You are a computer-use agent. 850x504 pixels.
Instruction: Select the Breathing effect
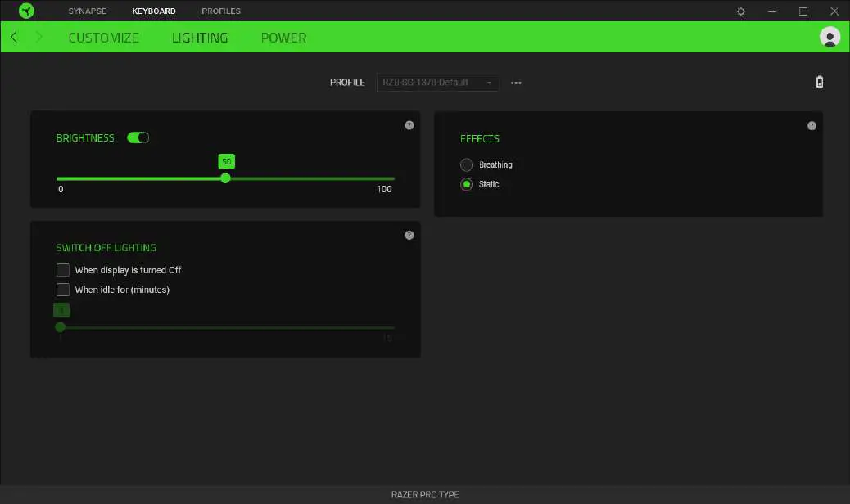(467, 164)
